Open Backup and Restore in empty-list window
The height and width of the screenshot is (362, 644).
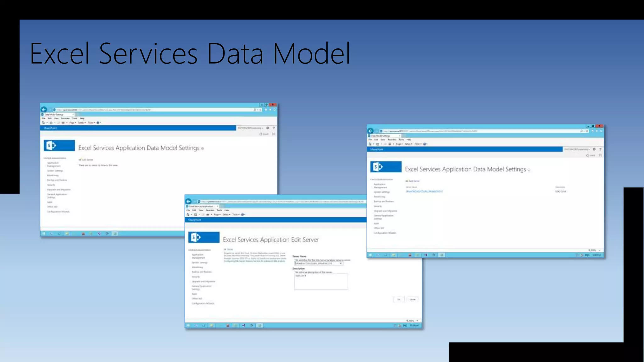coord(57,180)
